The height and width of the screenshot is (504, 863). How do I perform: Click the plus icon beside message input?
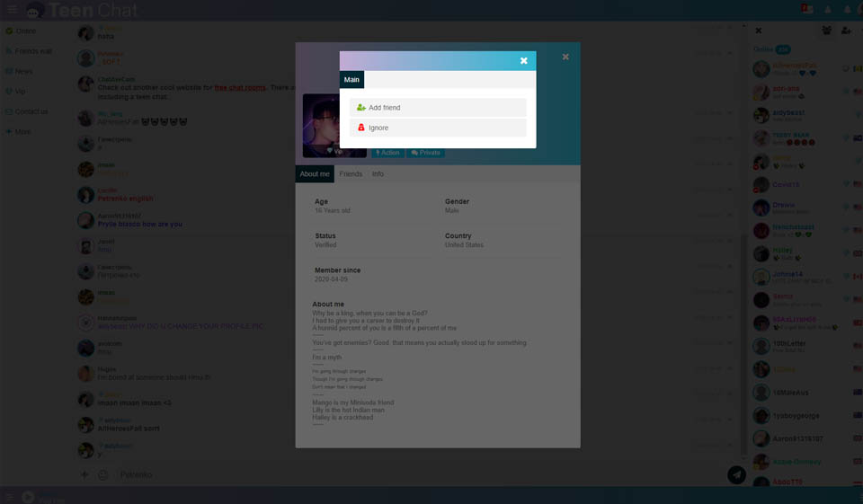tap(85, 474)
